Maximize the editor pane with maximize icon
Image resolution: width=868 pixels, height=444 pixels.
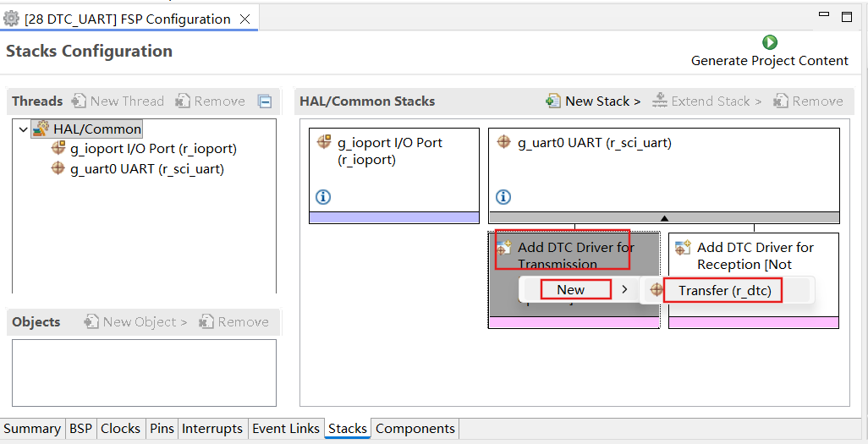[846, 17]
